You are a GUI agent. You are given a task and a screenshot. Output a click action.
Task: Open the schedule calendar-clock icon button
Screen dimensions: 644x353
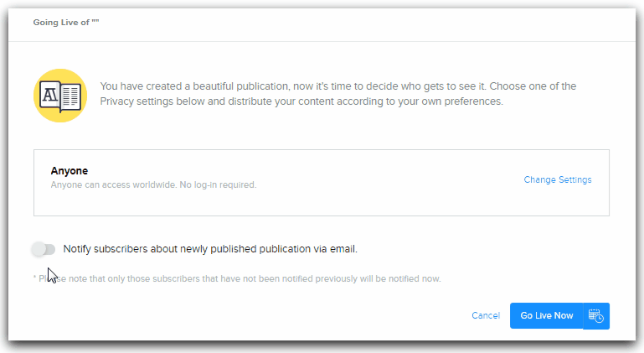[596, 316]
